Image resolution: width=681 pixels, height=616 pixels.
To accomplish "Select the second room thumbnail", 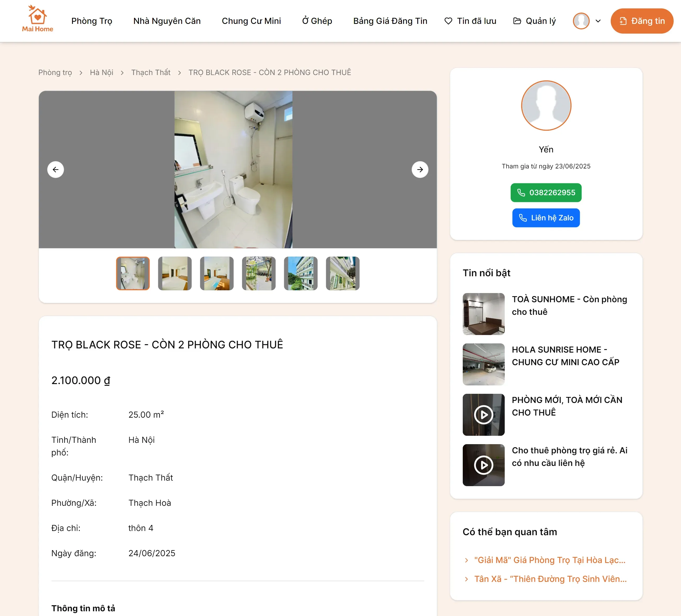I will pyautogui.click(x=175, y=273).
